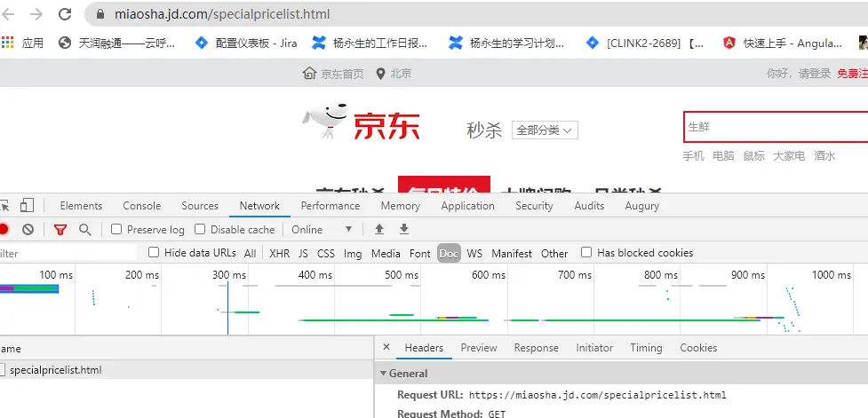Close the request details pane
This screenshot has height=418, width=868.
tap(386, 347)
